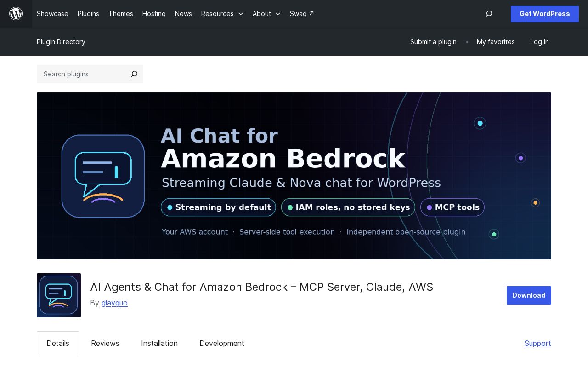Screen dimensions: 588x368
Task: Open My favorites link
Action: point(496,42)
